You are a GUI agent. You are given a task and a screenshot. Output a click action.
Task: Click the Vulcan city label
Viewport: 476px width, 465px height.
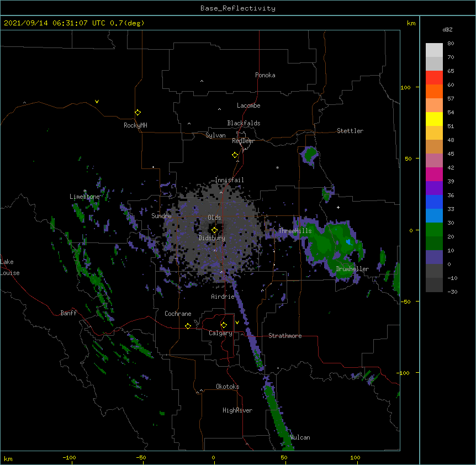pyautogui.click(x=300, y=437)
